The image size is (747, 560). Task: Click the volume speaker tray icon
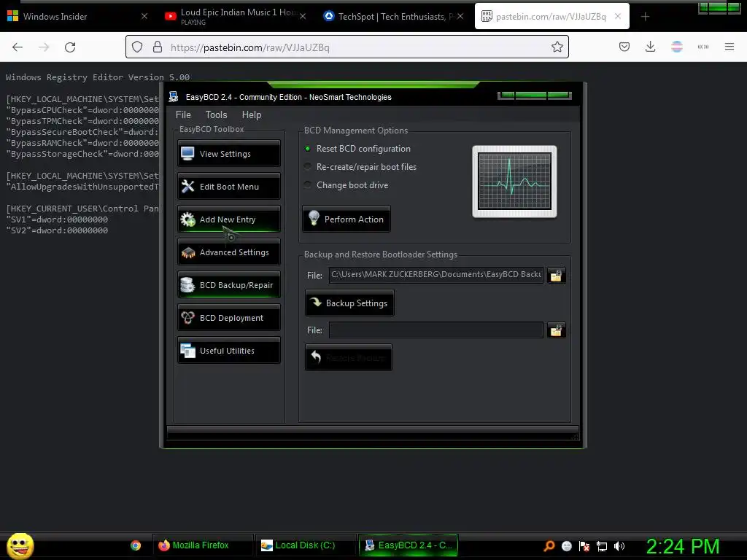pos(619,546)
